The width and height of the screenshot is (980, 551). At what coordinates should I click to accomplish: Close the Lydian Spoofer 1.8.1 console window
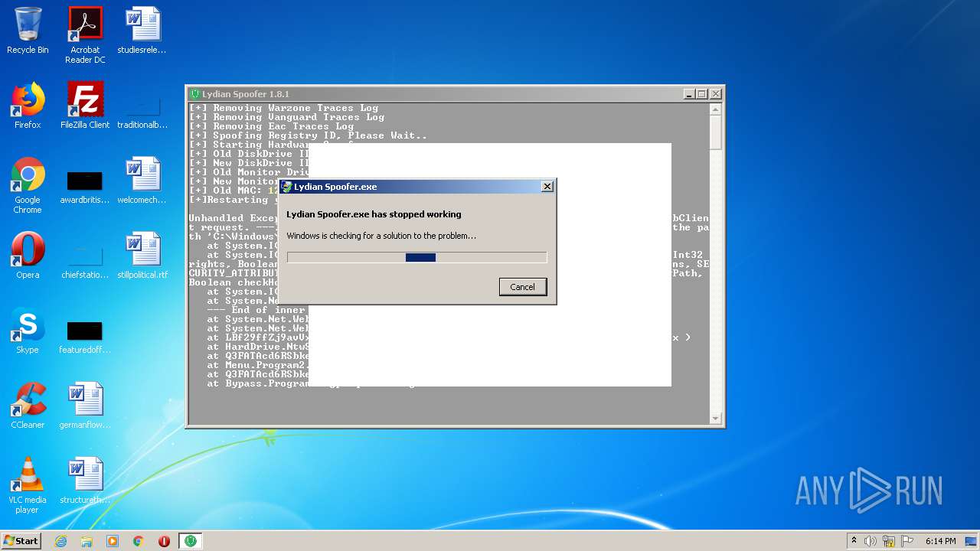[715, 94]
